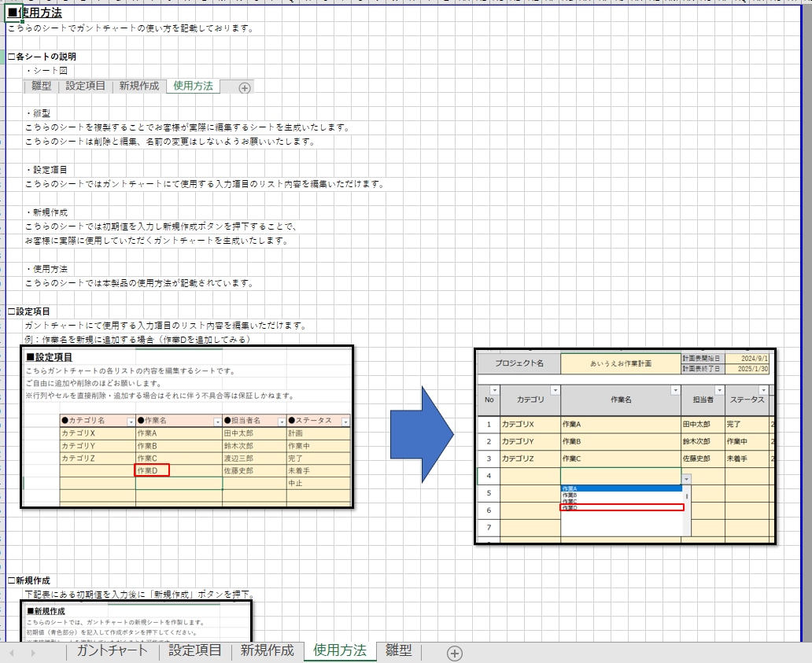This screenshot has width=812, height=663.
Task: Open the 担当者 column filter arrow in the Gantt picture
Action: coord(719,390)
